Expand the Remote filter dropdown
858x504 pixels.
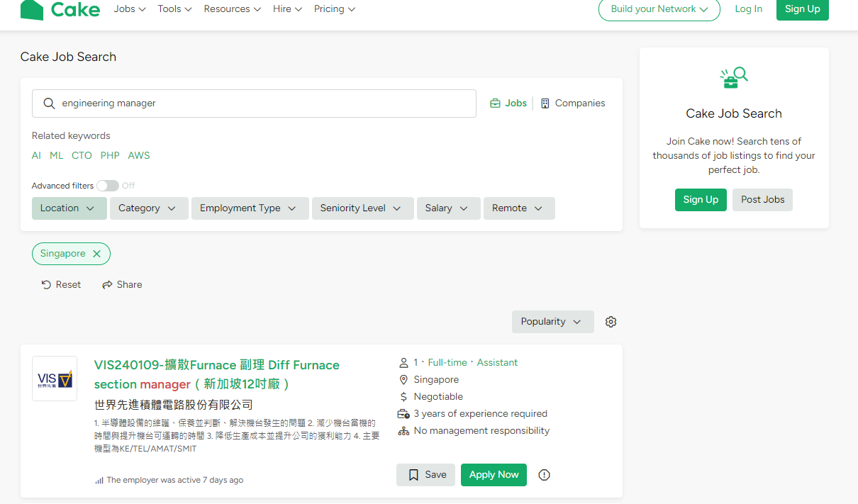point(519,208)
